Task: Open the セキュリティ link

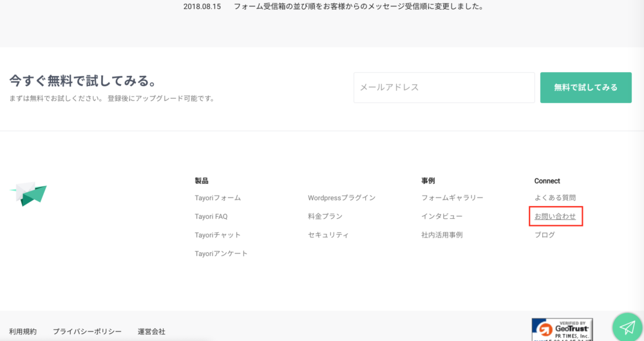Action: point(328,235)
